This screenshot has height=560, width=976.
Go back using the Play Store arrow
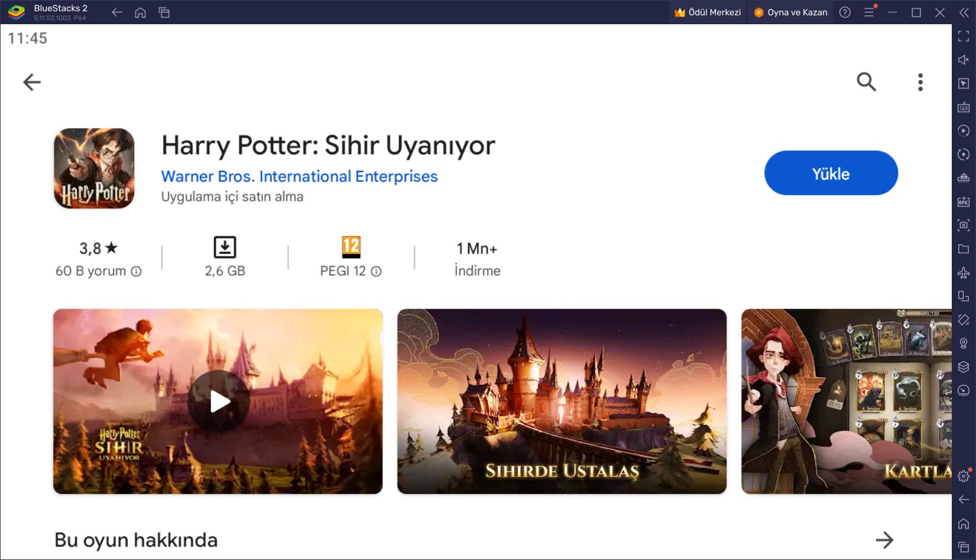click(32, 82)
